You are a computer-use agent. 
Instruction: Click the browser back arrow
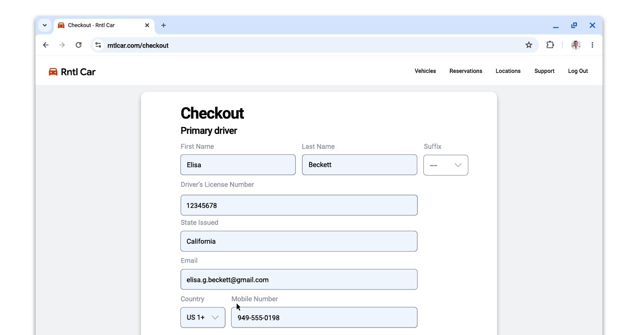46,45
